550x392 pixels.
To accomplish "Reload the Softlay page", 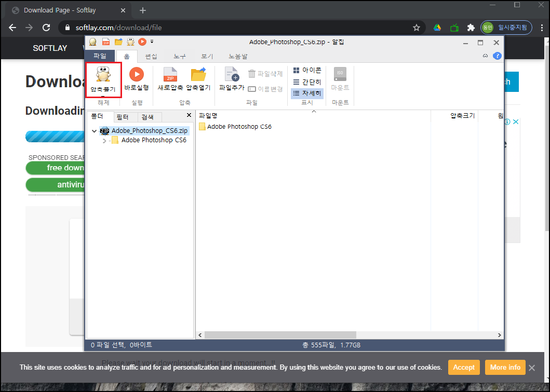I will [x=46, y=28].
